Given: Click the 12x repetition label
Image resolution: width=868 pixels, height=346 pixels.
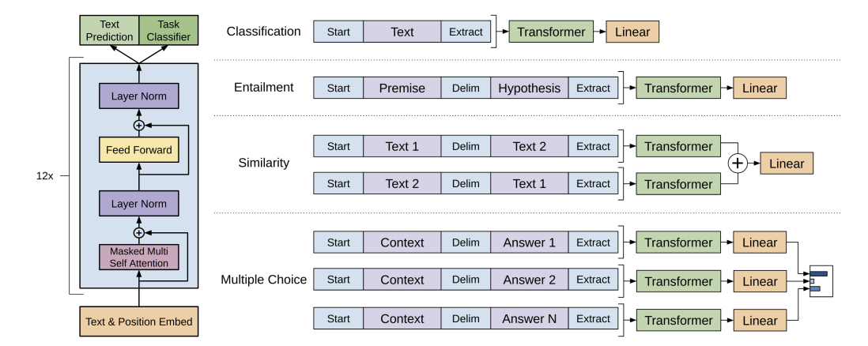Looking at the screenshot, I should (x=44, y=176).
